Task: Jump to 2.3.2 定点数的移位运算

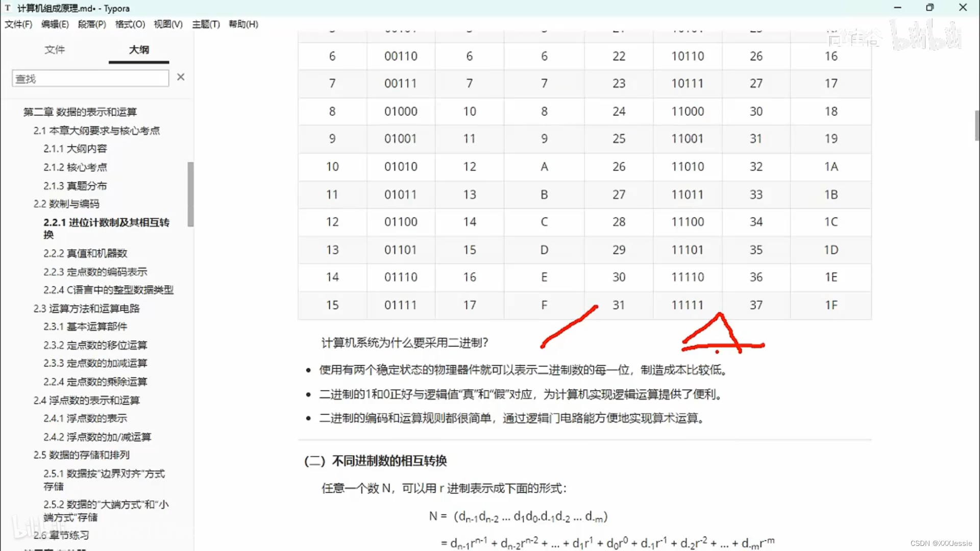Action: pyautogui.click(x=95, y=345)
